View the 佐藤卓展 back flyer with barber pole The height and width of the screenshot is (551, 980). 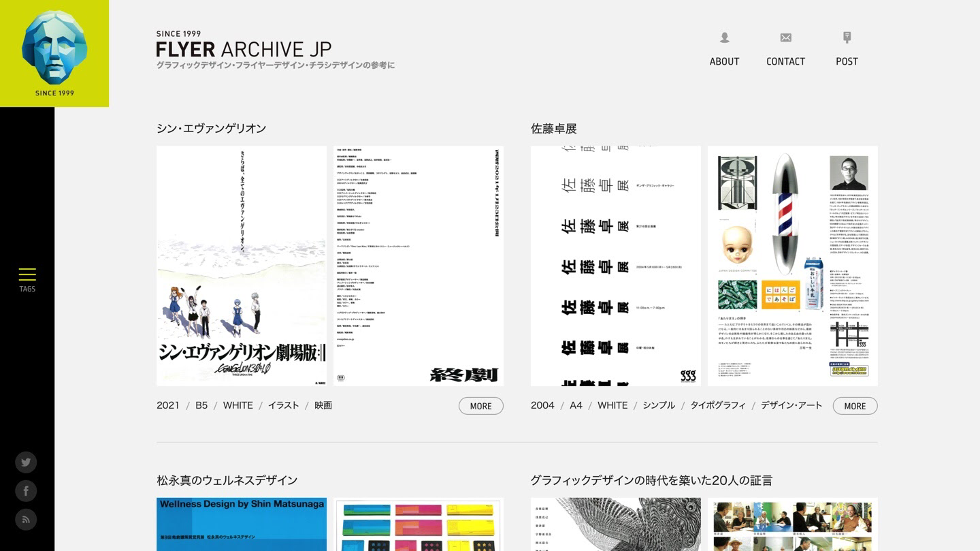point(793,266)
